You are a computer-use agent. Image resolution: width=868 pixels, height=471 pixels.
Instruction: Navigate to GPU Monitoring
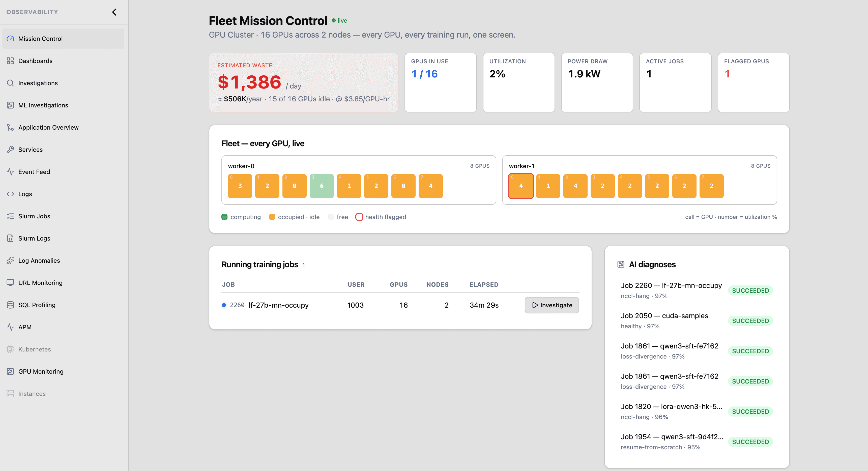pyautogui.click(x=63, y=371)
